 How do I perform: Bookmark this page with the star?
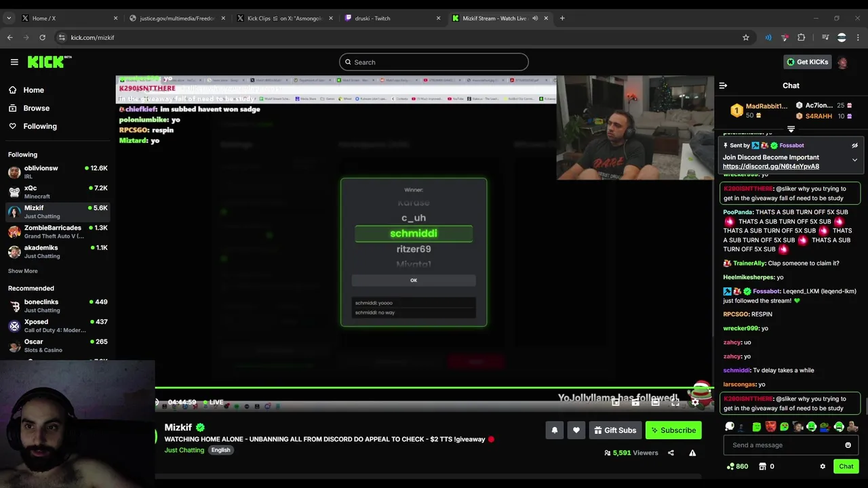[x=746, y=37]
